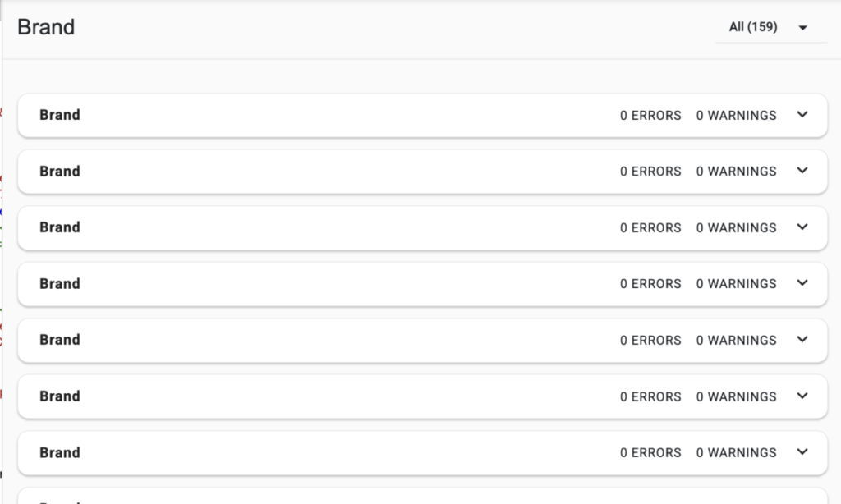Screen dimensions: 841x504
Task: Expand the third Brand row chevron
Action: (802, 227)
